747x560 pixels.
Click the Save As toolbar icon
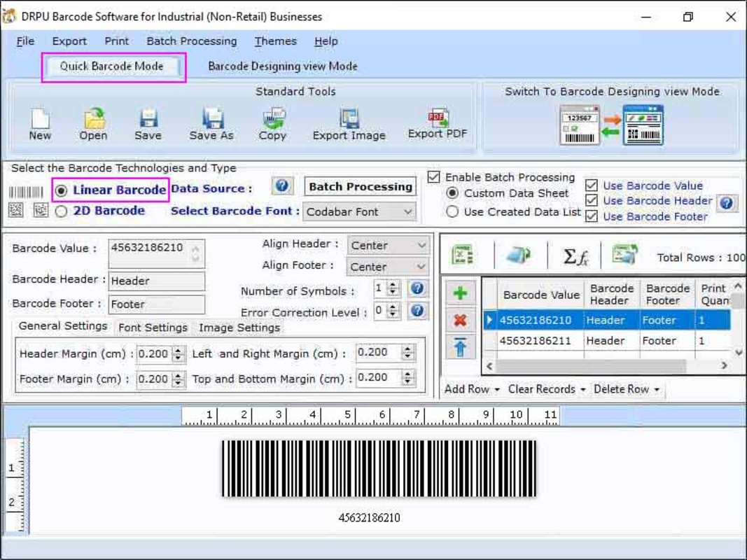point(211,120)
